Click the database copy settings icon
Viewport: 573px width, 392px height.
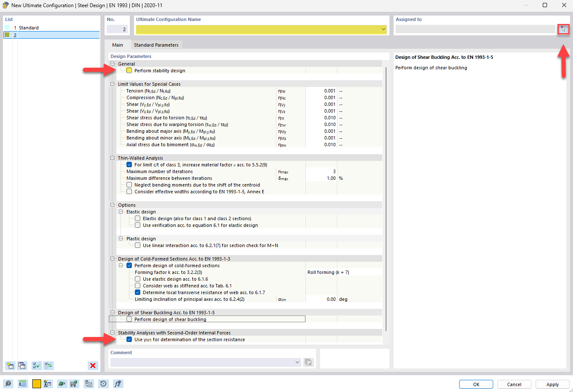point(89,384)
